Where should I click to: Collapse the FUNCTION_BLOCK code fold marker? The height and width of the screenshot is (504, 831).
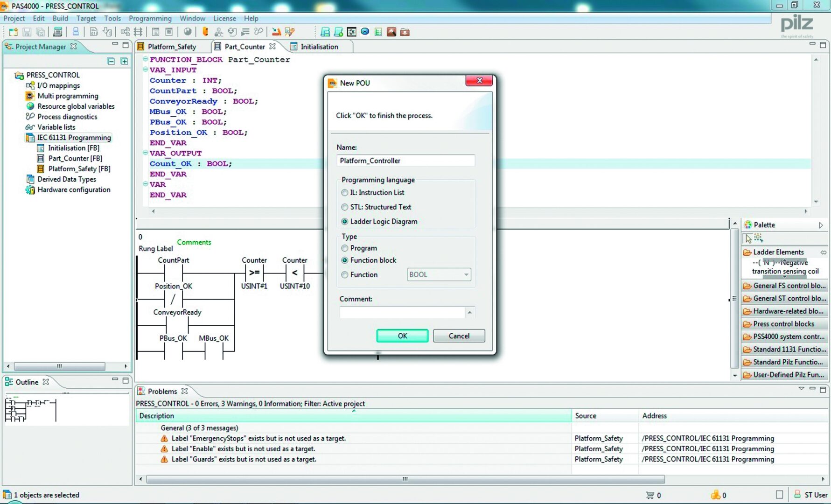point(145,59)
